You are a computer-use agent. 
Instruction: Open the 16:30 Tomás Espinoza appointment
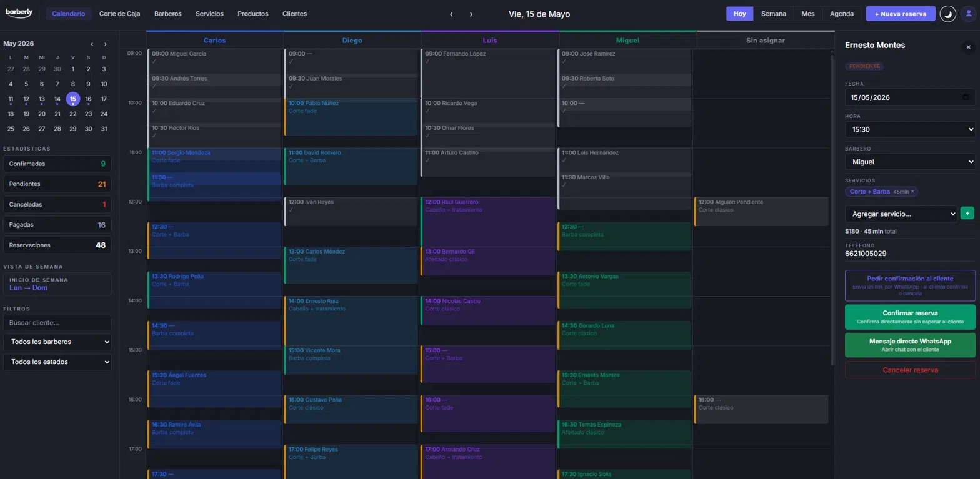[624, 434]
